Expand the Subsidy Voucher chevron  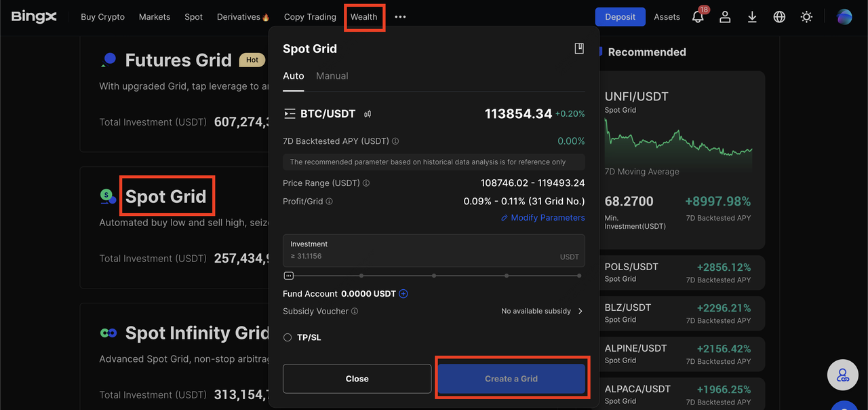tap(580, 311)
